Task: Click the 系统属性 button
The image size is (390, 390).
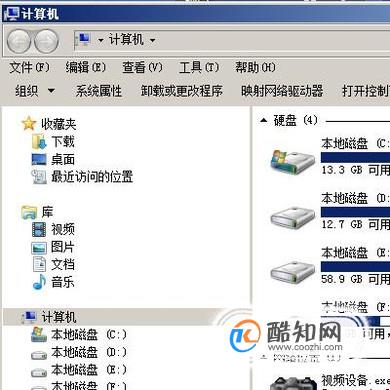Action: pos(99,91)
